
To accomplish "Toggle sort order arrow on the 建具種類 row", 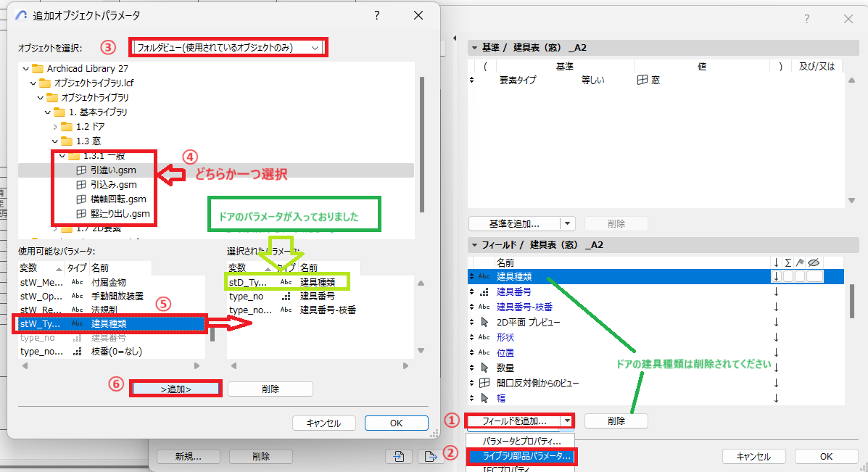I will 777,276.
